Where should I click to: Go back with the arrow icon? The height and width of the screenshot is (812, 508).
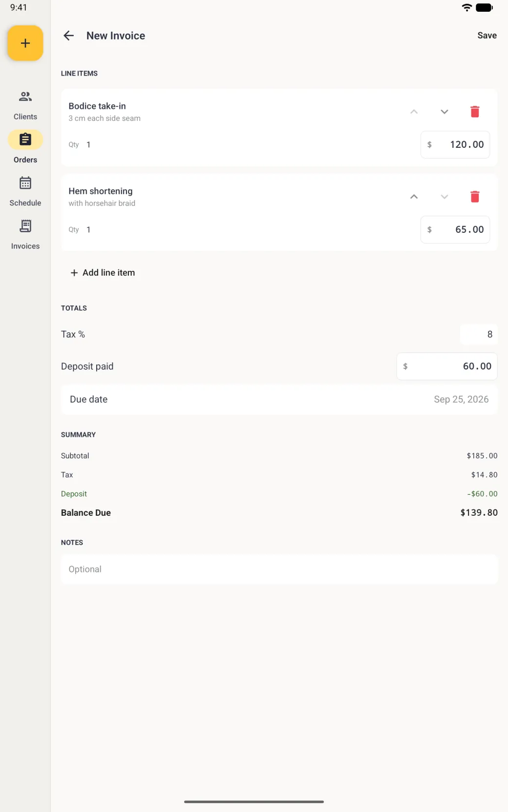coord(69,36)
